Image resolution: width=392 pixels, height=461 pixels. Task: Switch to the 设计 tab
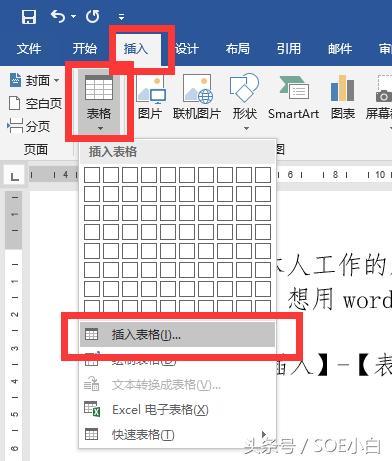click(x=187, y=49)
